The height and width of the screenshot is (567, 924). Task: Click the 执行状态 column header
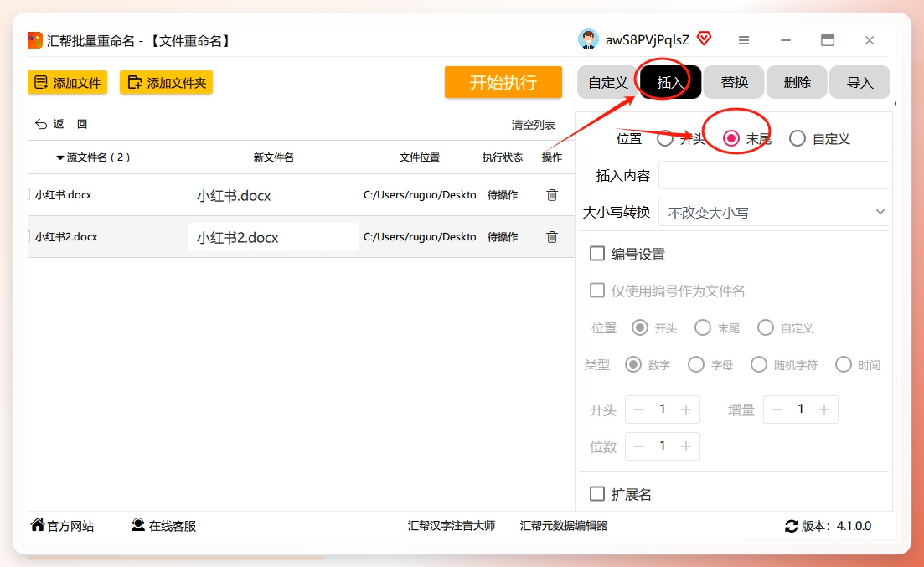(x=502, y=157)
